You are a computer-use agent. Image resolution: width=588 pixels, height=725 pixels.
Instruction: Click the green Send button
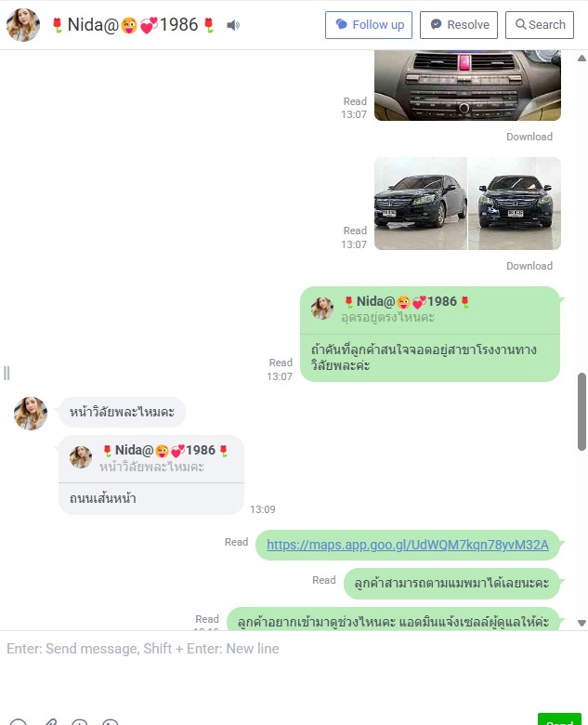tap(559, 720)
